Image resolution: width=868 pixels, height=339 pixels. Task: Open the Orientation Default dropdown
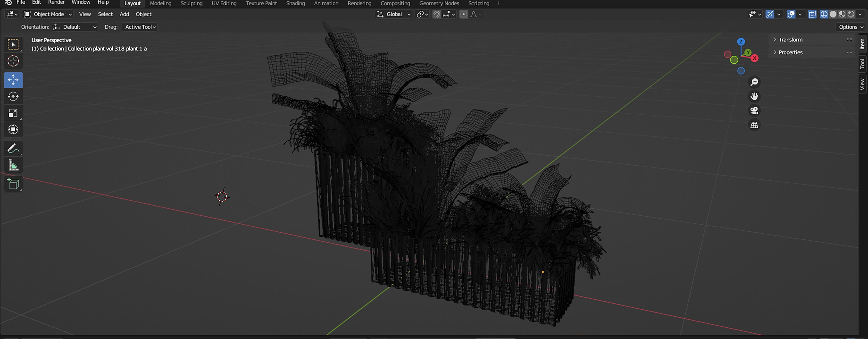click(75, 27)
